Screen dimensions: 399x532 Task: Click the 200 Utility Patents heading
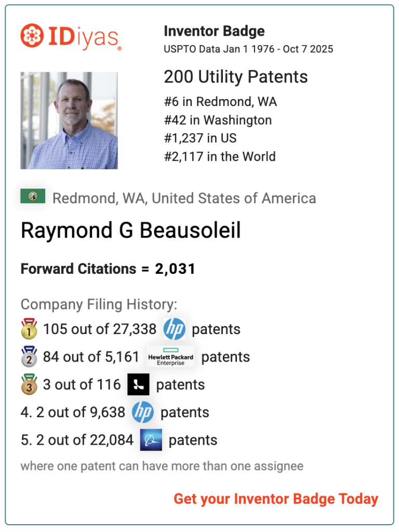click(x=236, y=77)
